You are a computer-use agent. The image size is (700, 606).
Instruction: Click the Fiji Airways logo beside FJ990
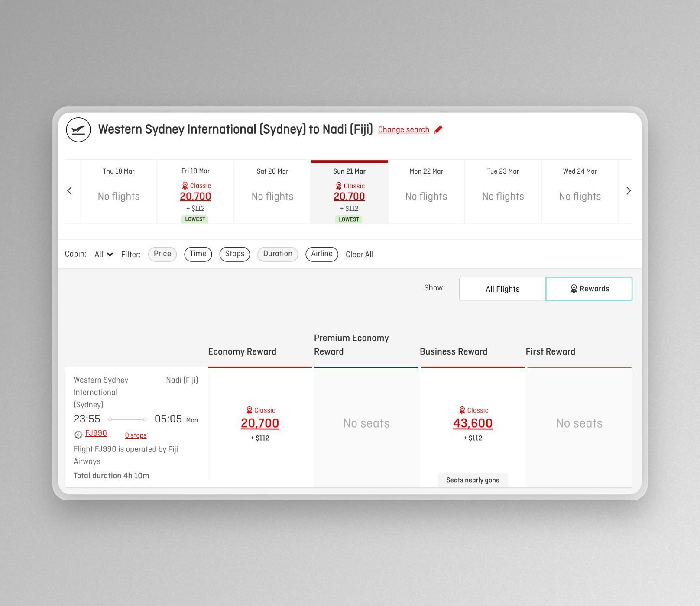(x=78, y=435)
